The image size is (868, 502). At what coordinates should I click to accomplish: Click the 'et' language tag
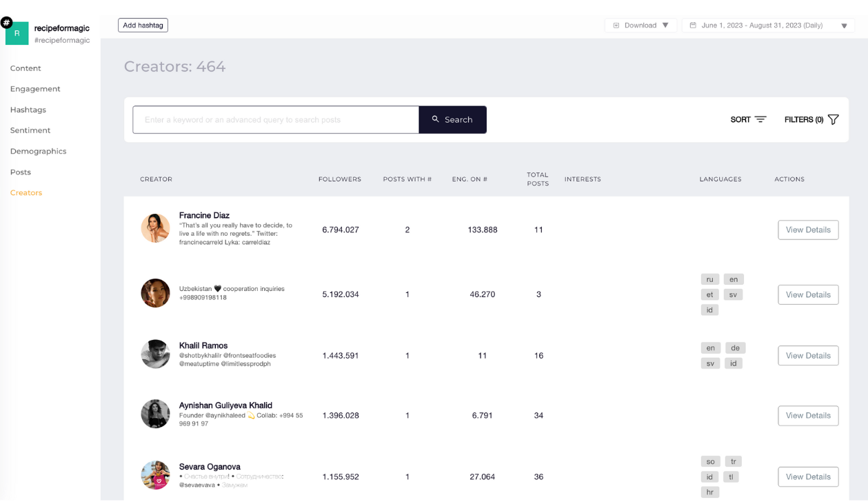pyautogui.click(x=710, y=294)
